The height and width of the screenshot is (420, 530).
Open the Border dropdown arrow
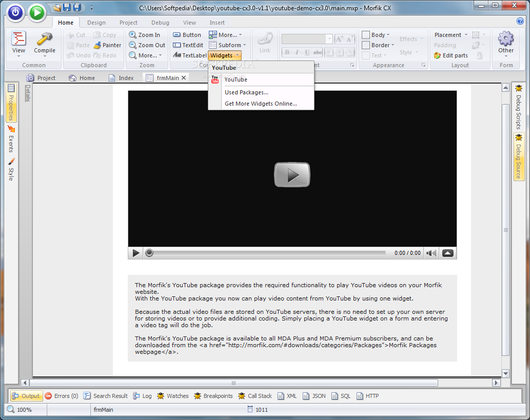tap(393, 45)
